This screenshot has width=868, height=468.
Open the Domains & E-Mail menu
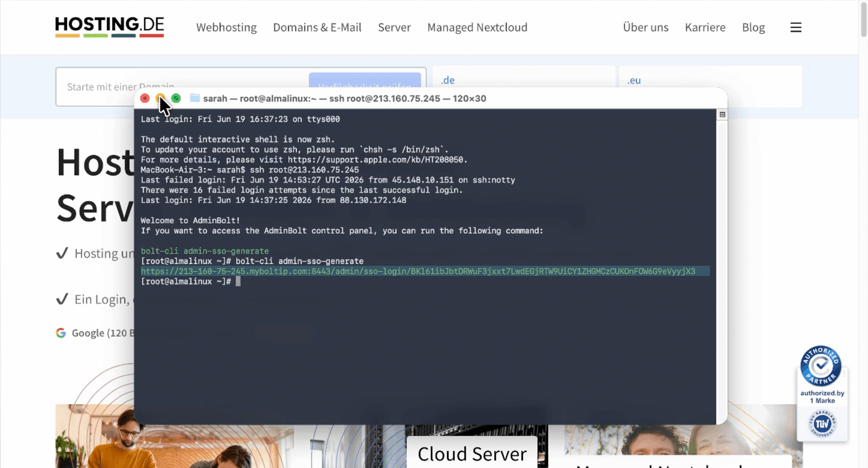317,28
